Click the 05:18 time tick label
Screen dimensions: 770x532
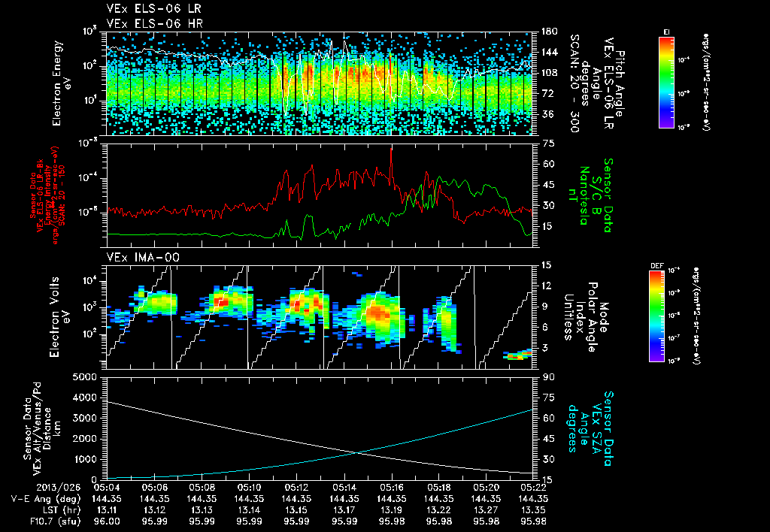click(439, 488)
